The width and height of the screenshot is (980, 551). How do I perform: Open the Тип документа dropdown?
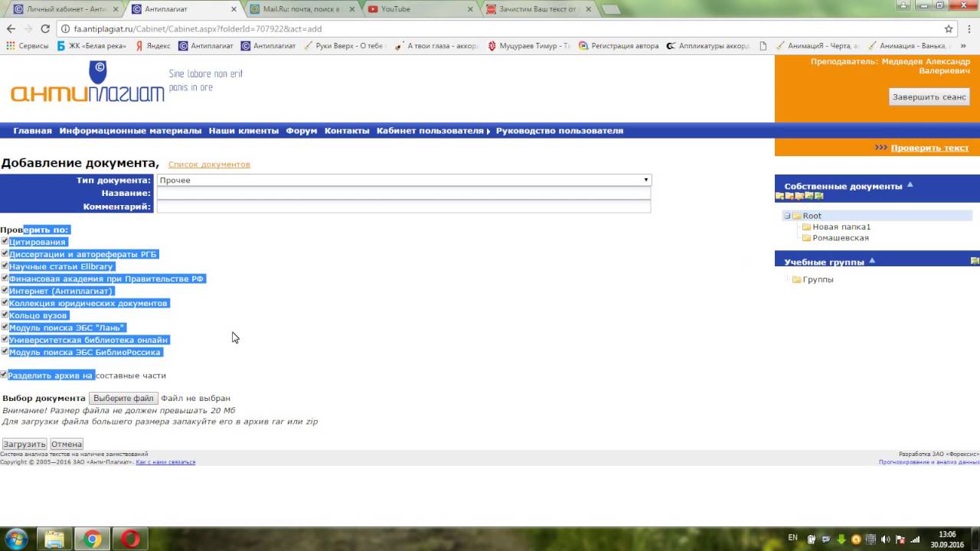coord(403,181)
